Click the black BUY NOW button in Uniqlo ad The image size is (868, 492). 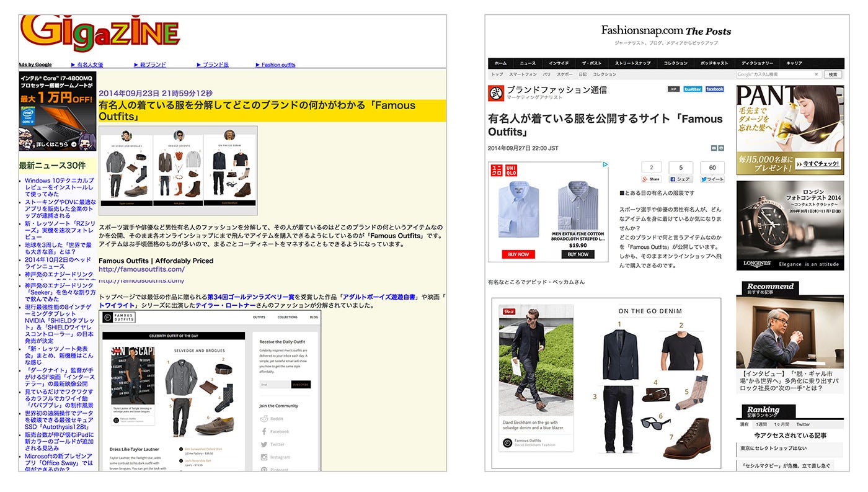click(x=578, y=254)
